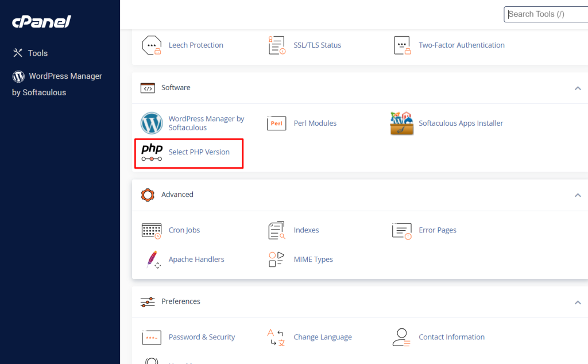588x364 pixels.
Task: Open the SSL/TLS Status link
Action: (x=317, y=45)
